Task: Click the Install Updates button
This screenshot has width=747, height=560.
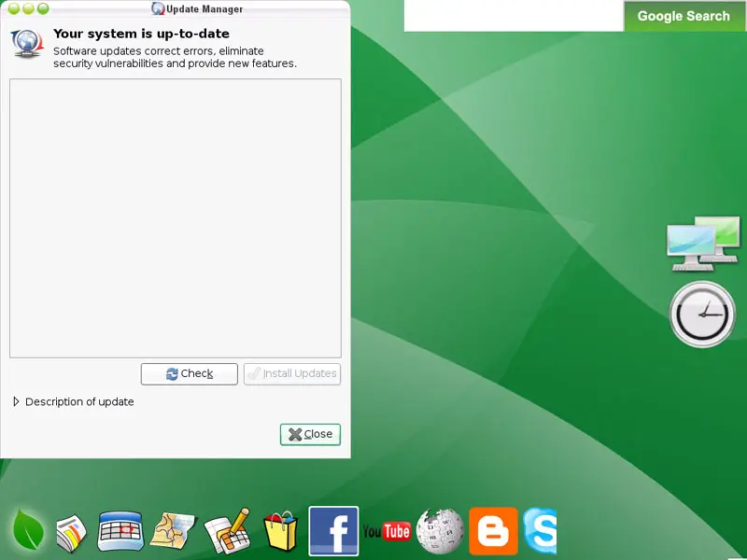Action: click(x=292, y=374)
